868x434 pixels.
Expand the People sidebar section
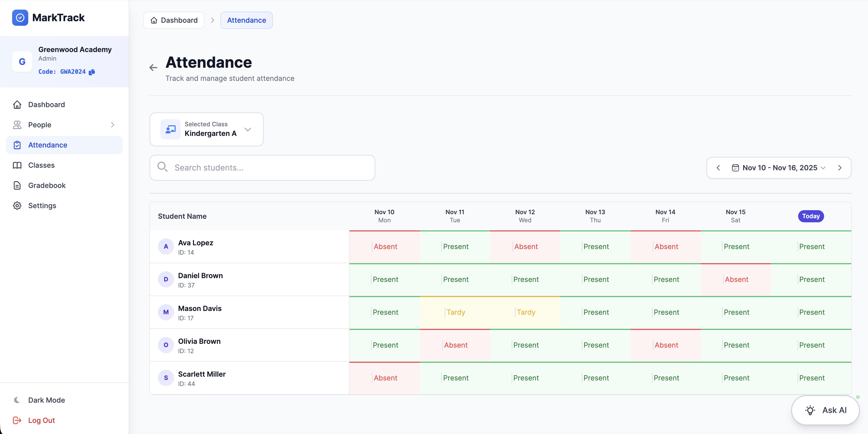(113, 125)
